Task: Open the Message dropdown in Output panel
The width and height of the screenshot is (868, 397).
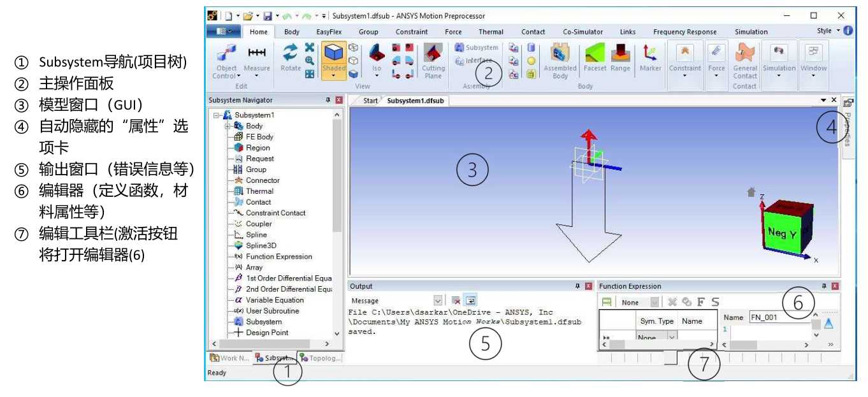Action: pyautogui.click(x=438, y=300)
